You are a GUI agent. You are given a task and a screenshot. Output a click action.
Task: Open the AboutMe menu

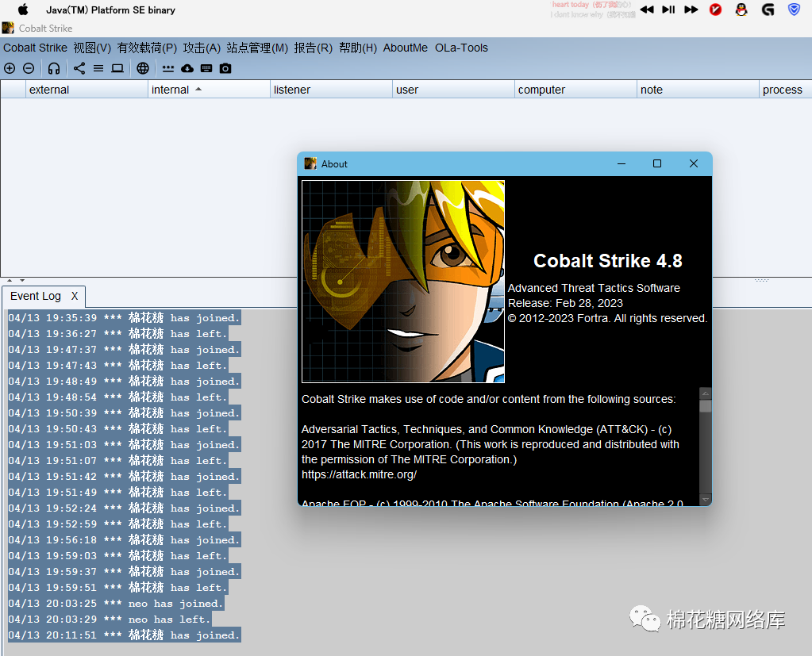click(406, 48)
